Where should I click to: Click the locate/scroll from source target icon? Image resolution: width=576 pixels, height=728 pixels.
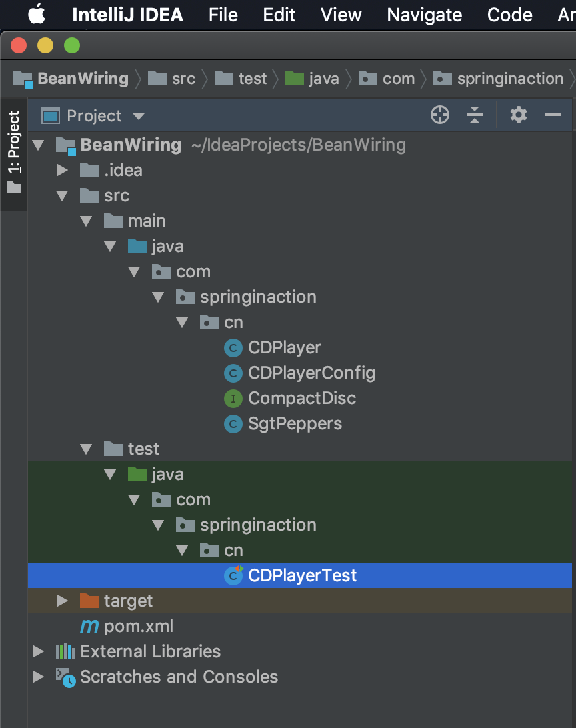pos(440,115)
